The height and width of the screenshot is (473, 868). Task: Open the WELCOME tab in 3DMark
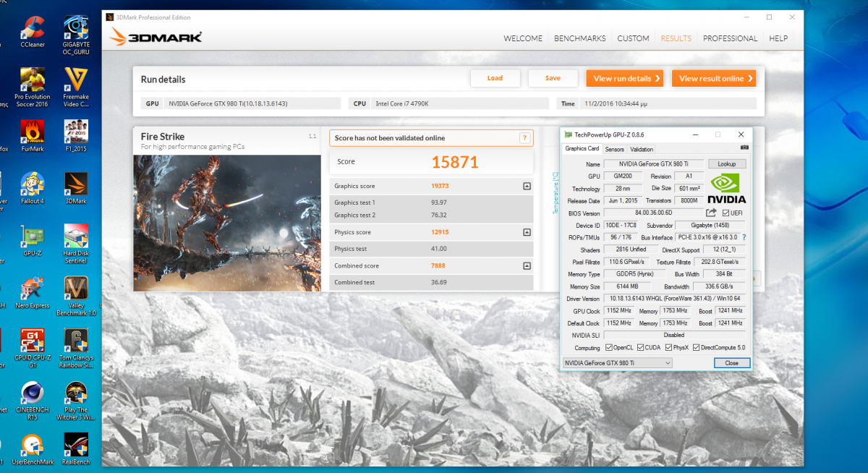pyautogui.click(x=523, y=38)
